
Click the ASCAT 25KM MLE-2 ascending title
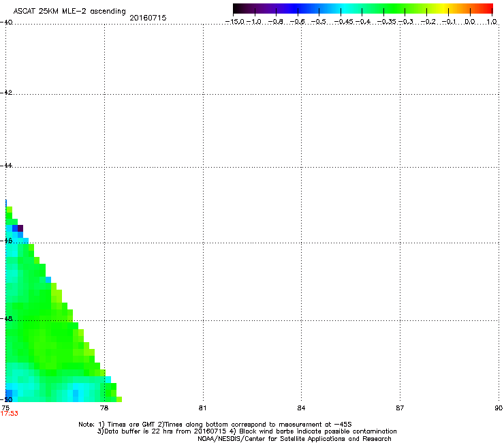click(x=69, y=12)
